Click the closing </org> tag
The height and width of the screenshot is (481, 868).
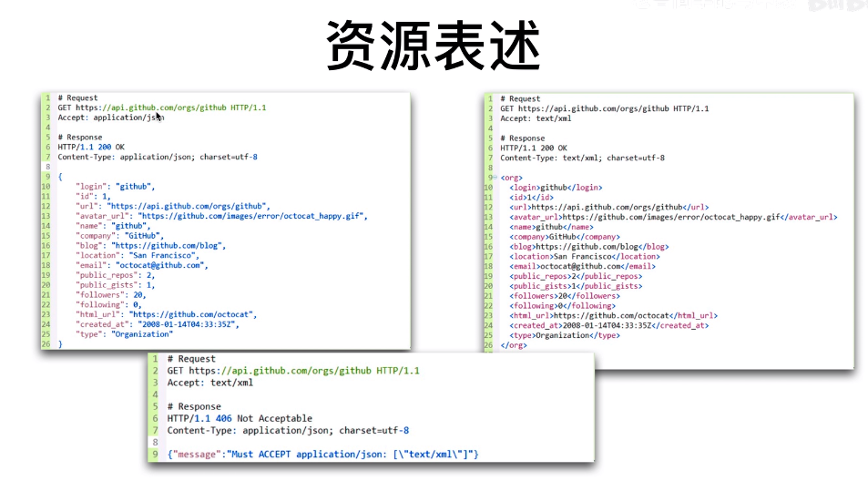click(514, 345)
